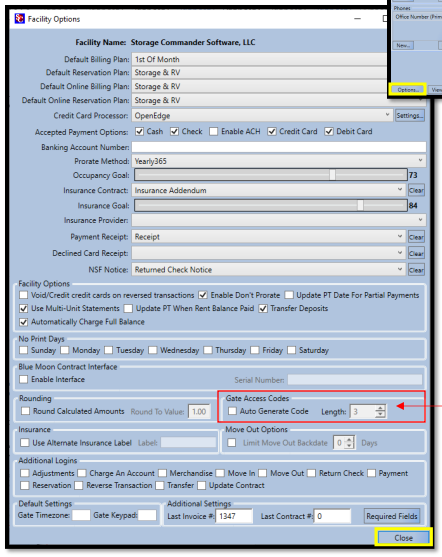This screenshot has width=442, height=557.
Task: Clear the NSF Notice selection
Action: [416, 270]
